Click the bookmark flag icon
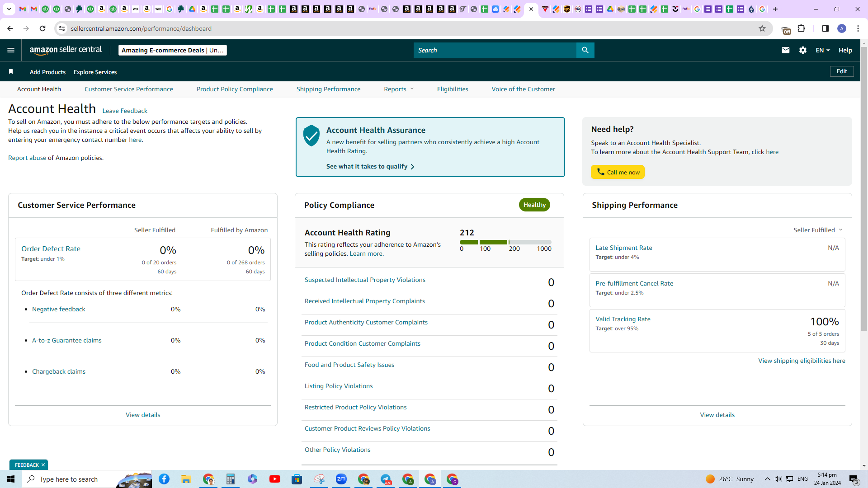 (11, 71)
